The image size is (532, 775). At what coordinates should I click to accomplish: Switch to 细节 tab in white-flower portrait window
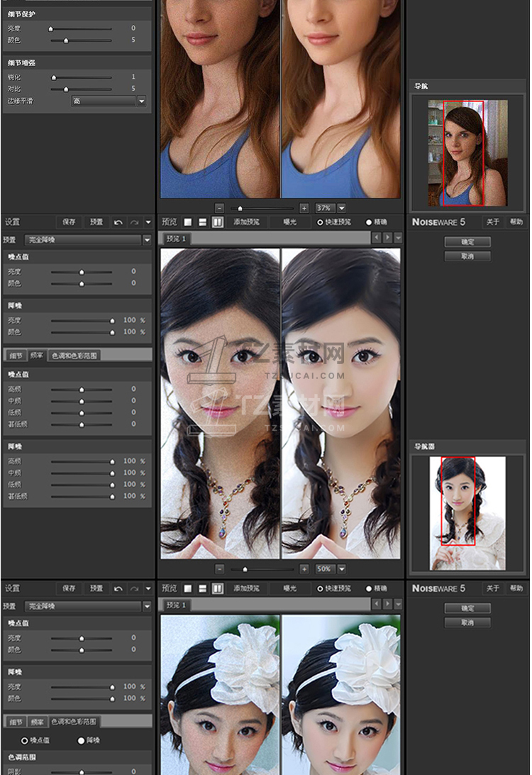click(16, 722)
